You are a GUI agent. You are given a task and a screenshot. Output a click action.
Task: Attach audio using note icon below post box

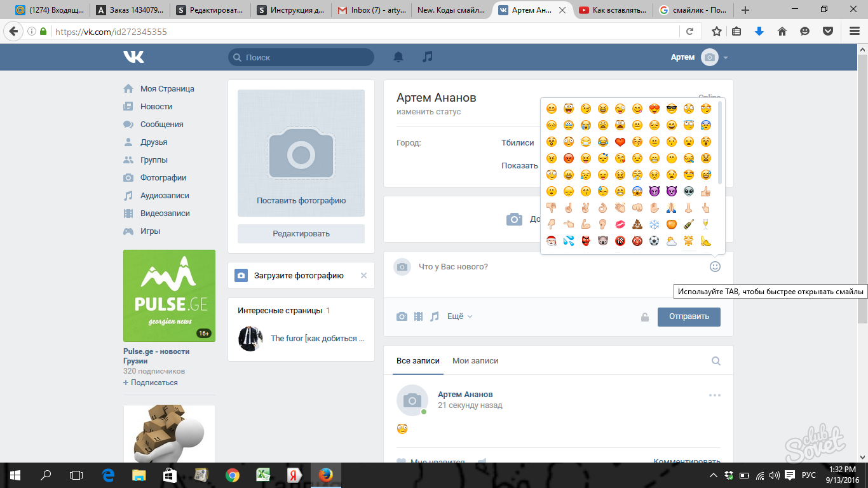click(x=435, y=316)
